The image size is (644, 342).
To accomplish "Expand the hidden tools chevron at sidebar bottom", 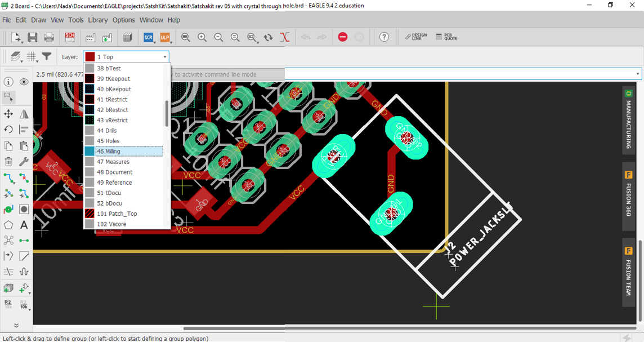I will point(16,325).
